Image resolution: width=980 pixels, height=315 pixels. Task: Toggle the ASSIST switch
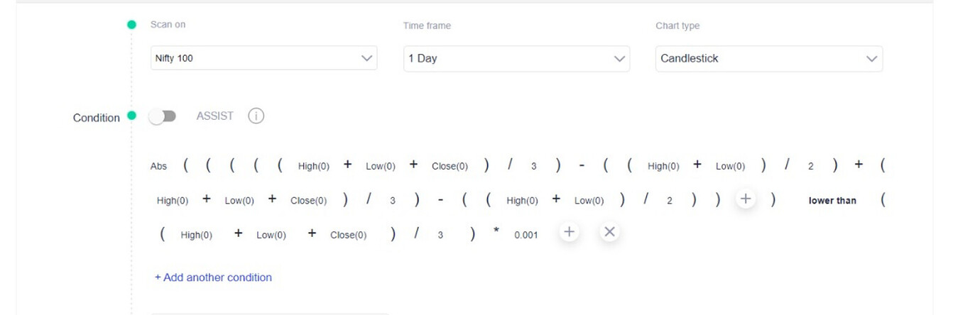pos(163,116)
